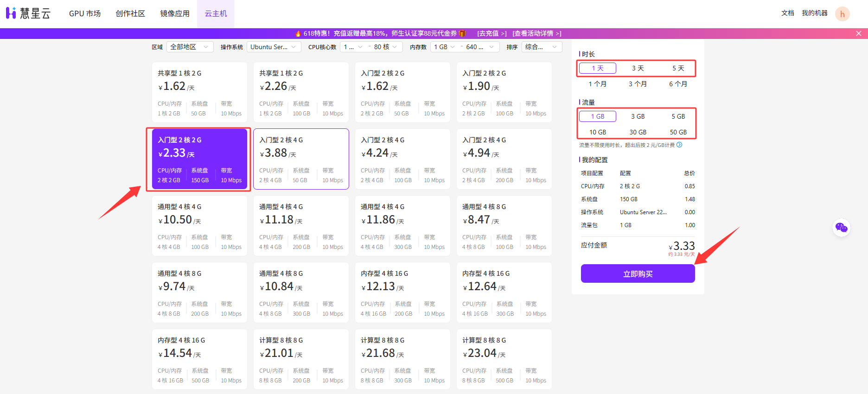Viewport: 868px width, 394px height.
Task: Click the traffic billing info arrow icon
Action: (x=679, y=145)
